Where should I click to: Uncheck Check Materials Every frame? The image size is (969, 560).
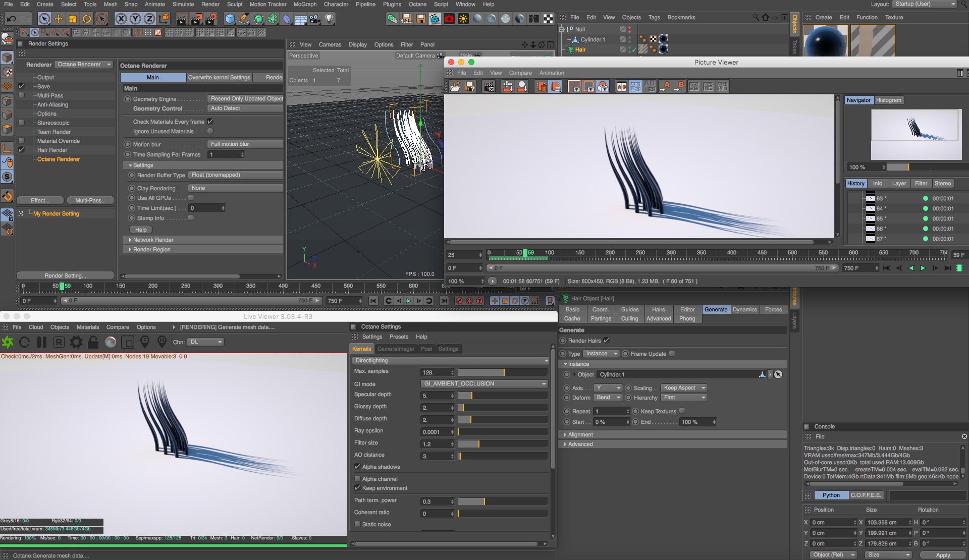tap(210, 122)
